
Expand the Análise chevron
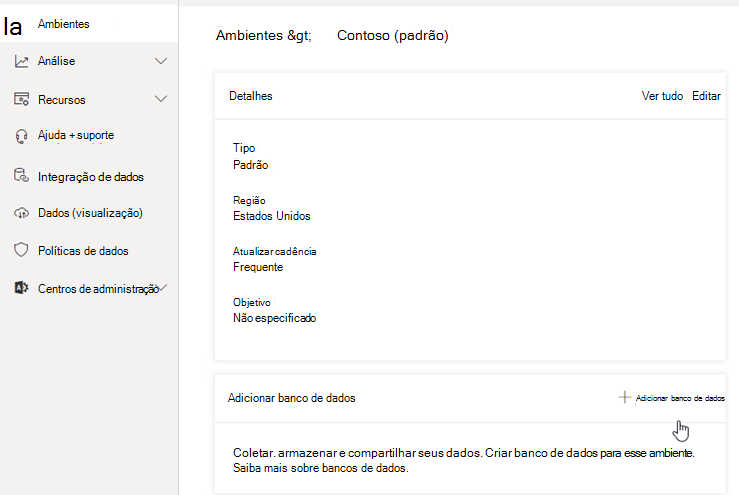point(161,61)
